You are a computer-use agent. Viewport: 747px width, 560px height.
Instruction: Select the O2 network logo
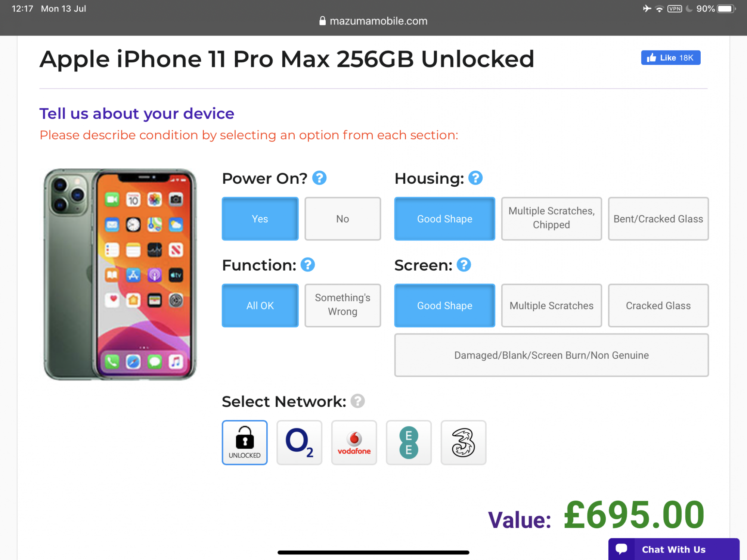pyautogui.click(x=299, y=442)
